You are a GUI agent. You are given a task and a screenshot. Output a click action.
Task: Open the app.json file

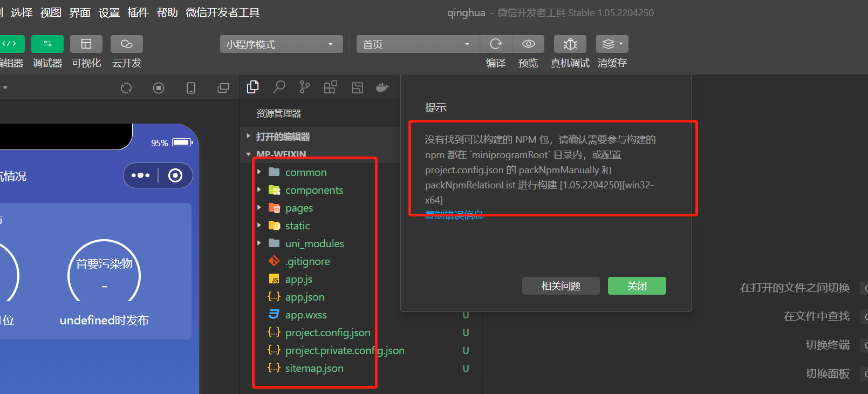[x=305, y=297]
